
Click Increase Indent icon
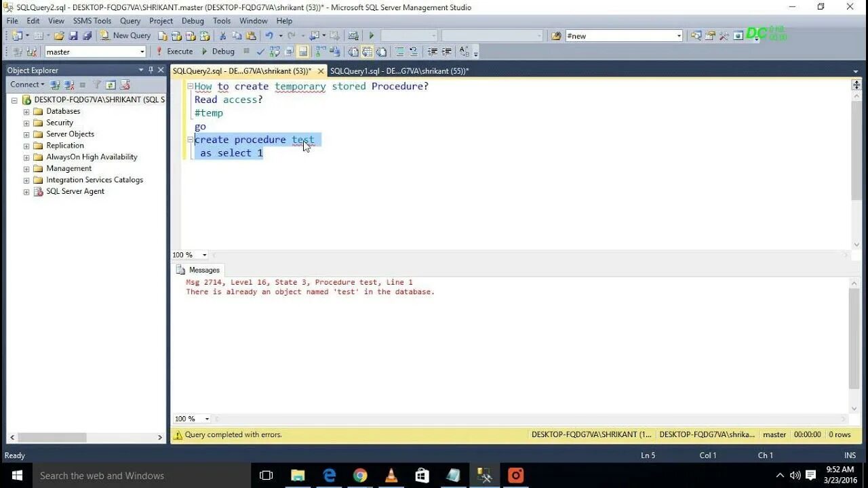pos(446,52)
